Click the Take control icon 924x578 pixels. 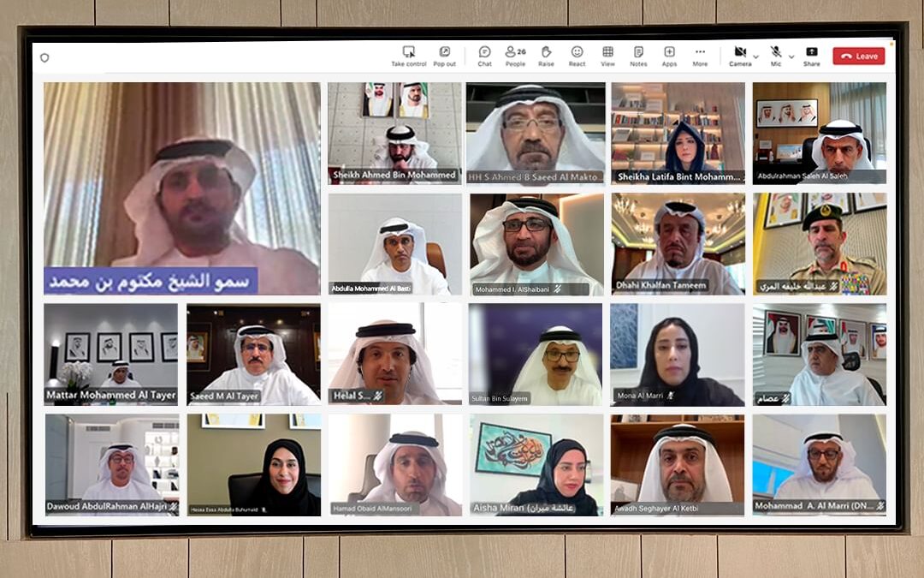pos(409,52)
